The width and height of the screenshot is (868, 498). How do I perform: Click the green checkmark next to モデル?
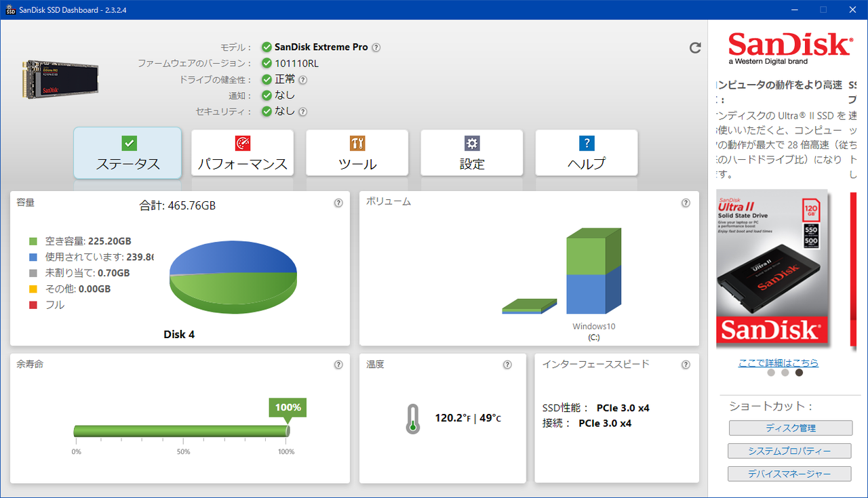[x=267, y=47]
